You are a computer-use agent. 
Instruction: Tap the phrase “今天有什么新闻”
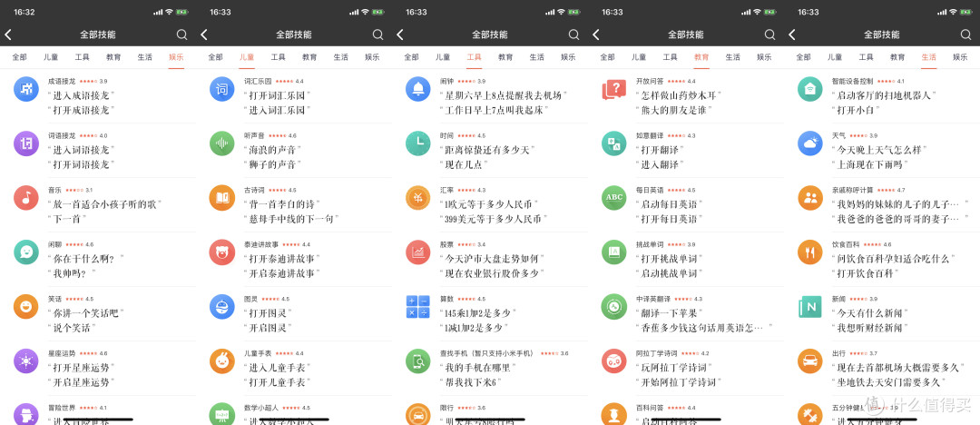tap(870, 313)
